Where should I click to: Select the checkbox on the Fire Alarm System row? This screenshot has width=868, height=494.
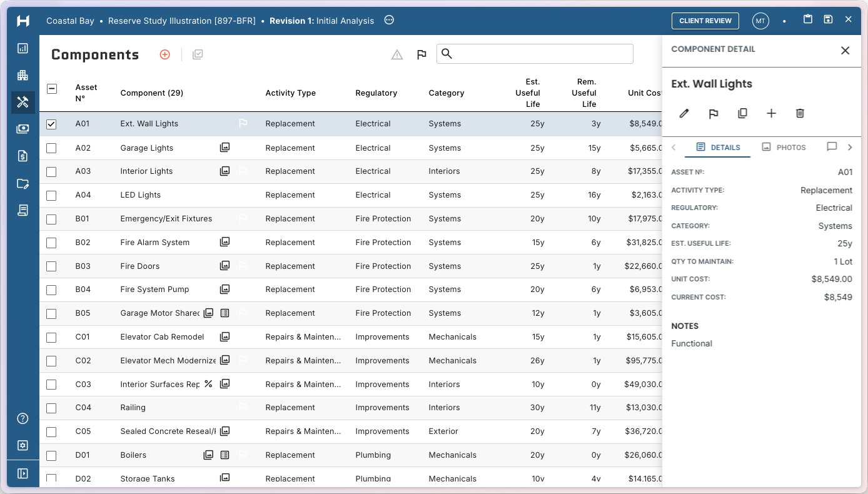51,242
